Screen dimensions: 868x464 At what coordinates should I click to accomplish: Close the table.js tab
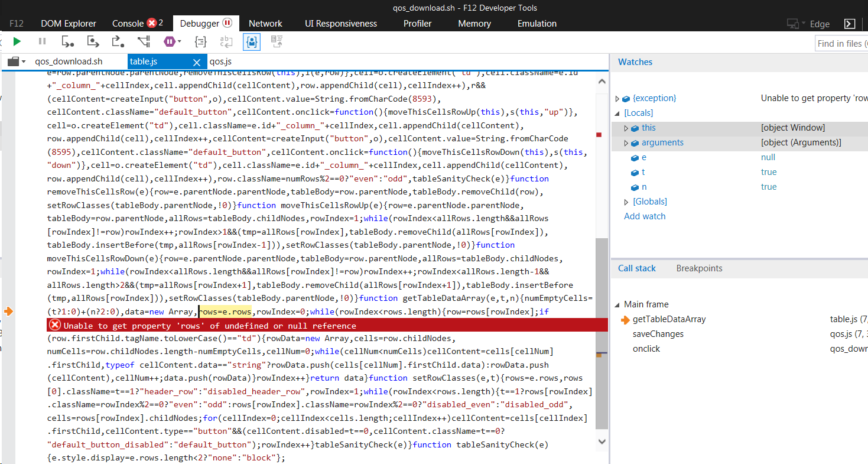coord(197,62)
